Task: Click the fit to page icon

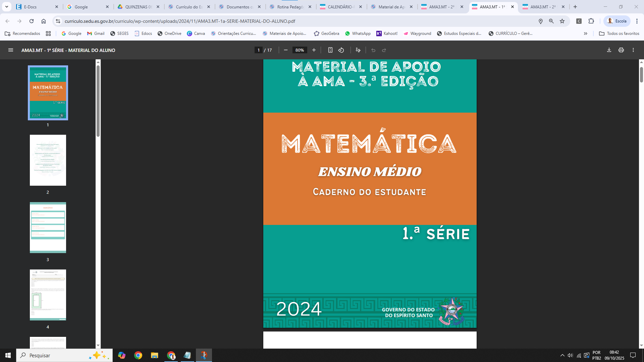Action: point(330,50)
